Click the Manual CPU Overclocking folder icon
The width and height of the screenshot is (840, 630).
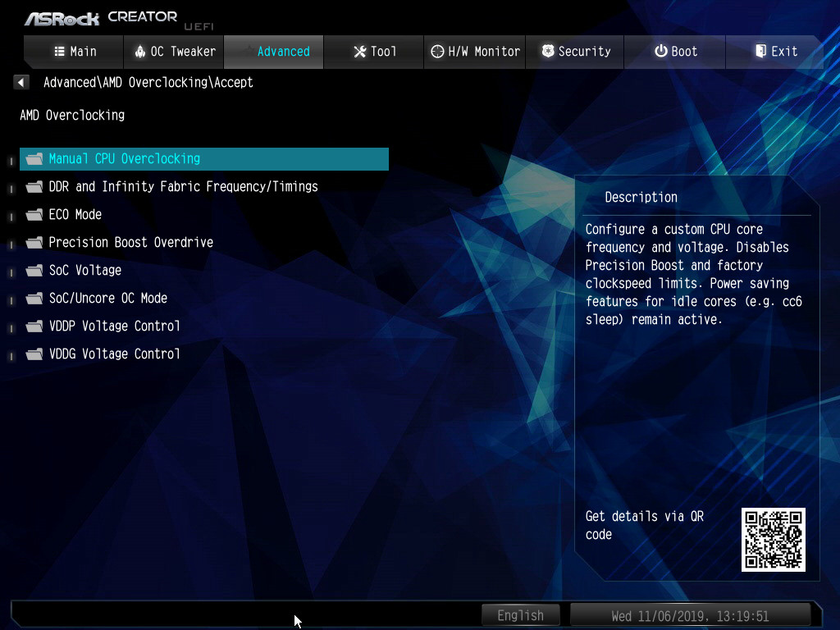tap(34, 158)
